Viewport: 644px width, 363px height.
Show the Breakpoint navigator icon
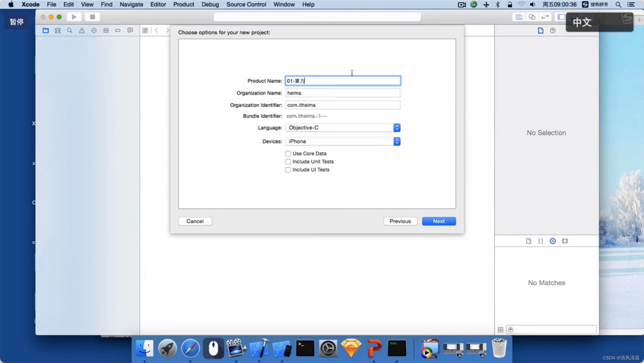tap(118, 30)
